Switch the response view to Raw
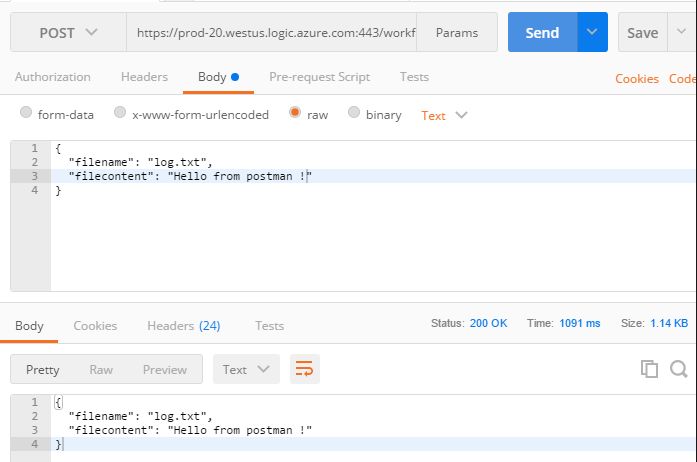 click(101, 369)
